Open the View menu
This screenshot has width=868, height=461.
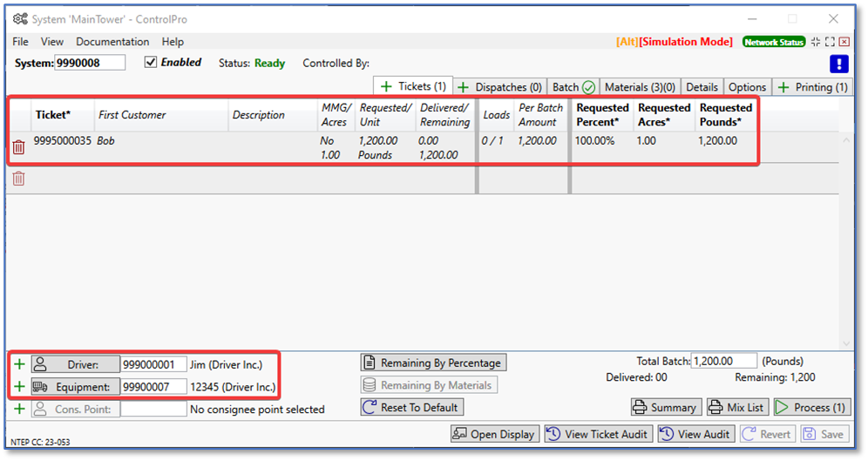pyautogui.click(x=52, y=42)
